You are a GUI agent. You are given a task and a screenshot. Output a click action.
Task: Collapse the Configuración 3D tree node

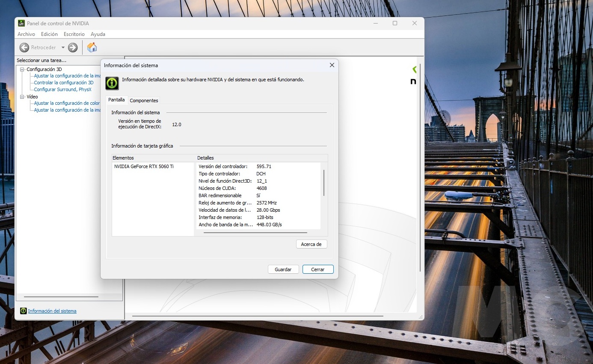[22, 69]
